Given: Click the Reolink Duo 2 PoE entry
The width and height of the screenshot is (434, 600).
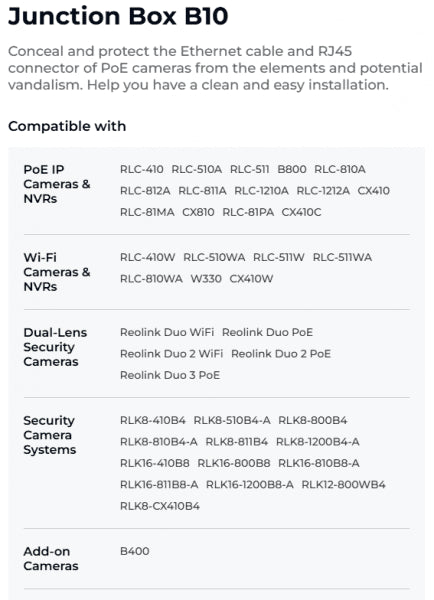Looking at the screenshot, I should 281,354.
